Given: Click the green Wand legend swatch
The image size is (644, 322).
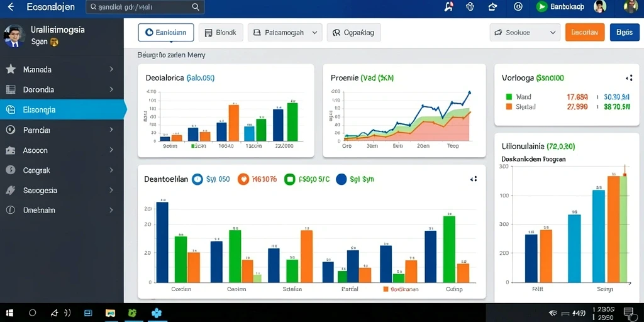Looking at the screenshot, I should click(x=509, y=97).
